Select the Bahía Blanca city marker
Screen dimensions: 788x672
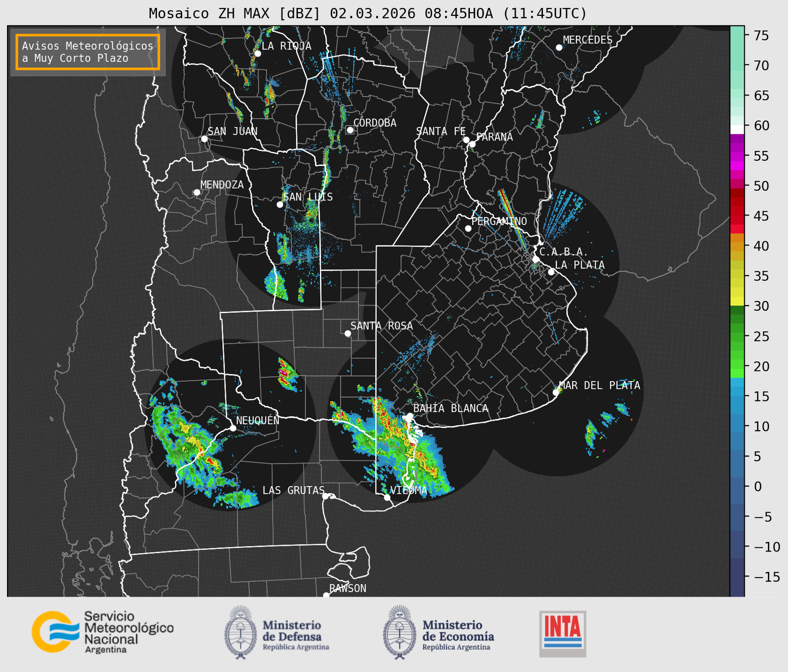[x=410, y=416]
